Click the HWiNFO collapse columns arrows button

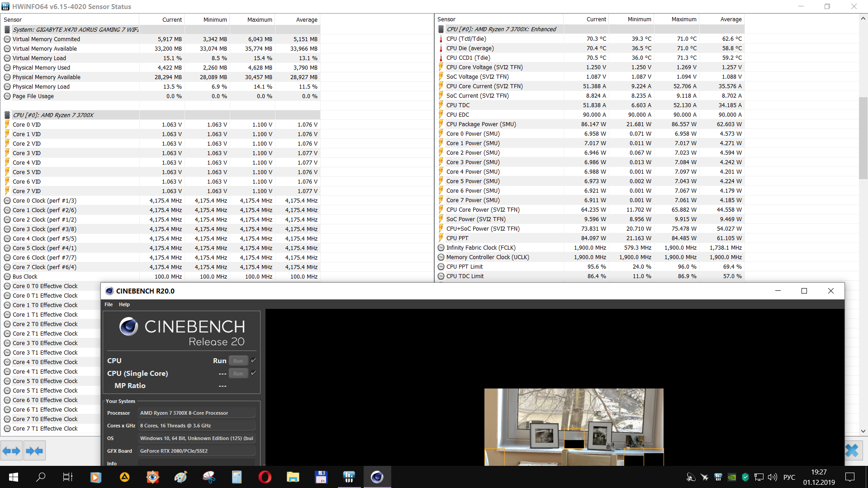[34, 451]
